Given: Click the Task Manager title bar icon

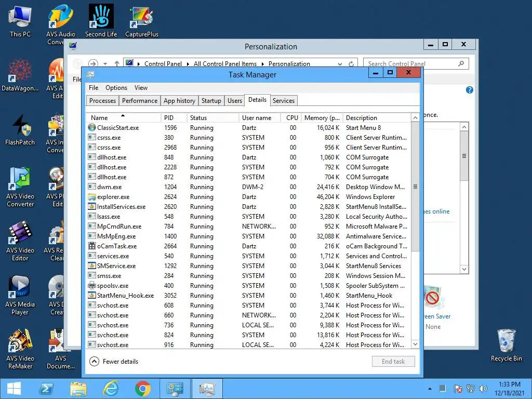Looking at the screenshot, I should point(90,75).
